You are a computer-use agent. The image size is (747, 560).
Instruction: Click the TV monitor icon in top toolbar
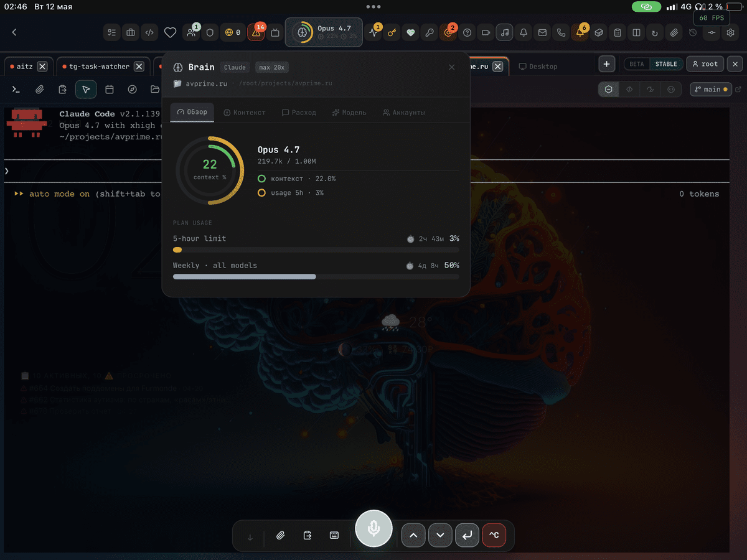[x=275, y=32]
